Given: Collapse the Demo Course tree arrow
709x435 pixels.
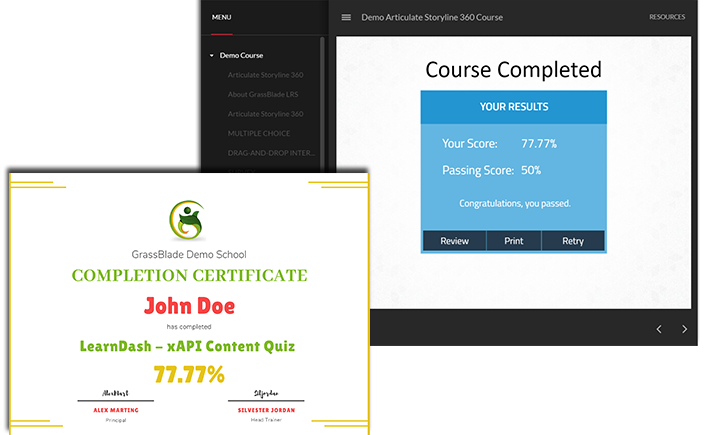Looking at the screenshot, I should (211, 55).
